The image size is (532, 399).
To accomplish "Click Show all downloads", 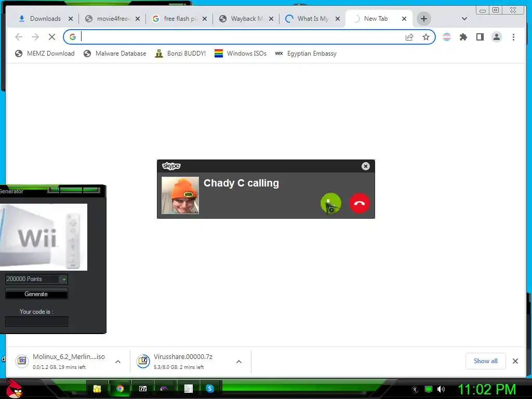I will tap(486, 361).
